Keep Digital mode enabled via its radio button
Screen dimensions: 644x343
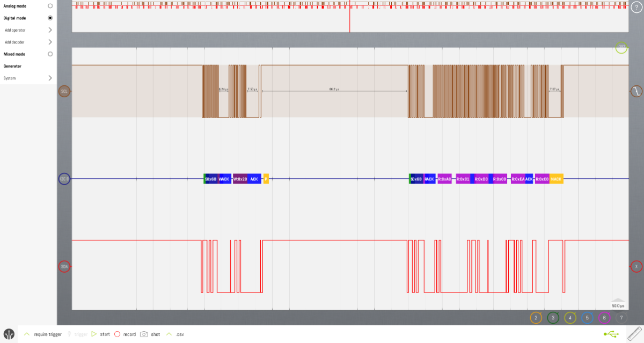click(x=50, y=18)
